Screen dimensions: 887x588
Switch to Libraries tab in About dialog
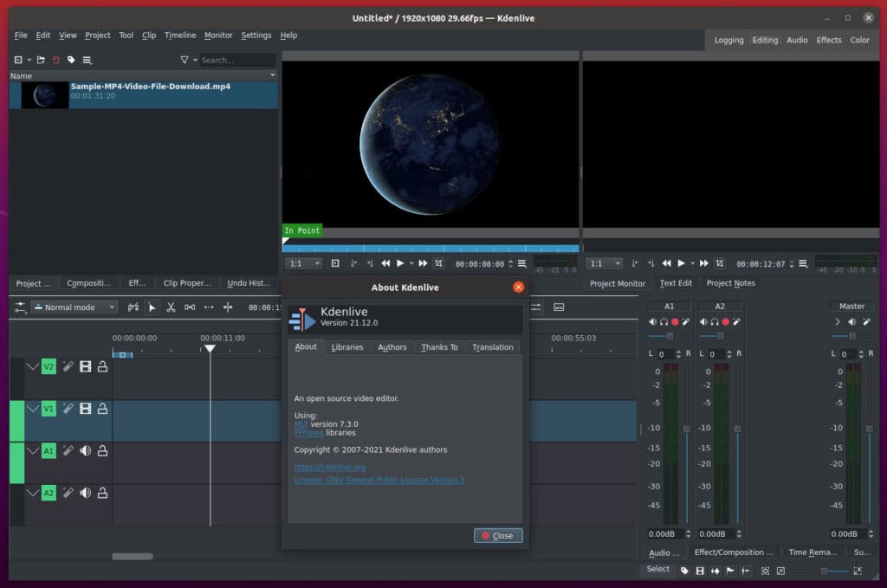[347, 347]
